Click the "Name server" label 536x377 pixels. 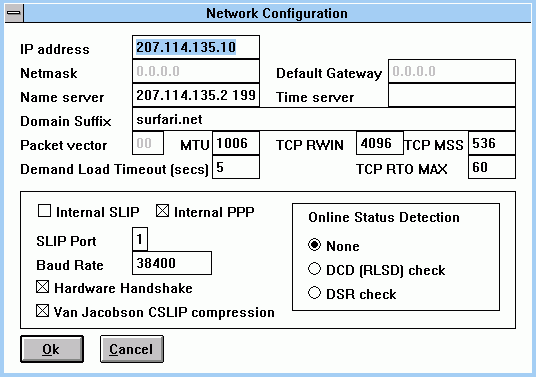[62, 97]
